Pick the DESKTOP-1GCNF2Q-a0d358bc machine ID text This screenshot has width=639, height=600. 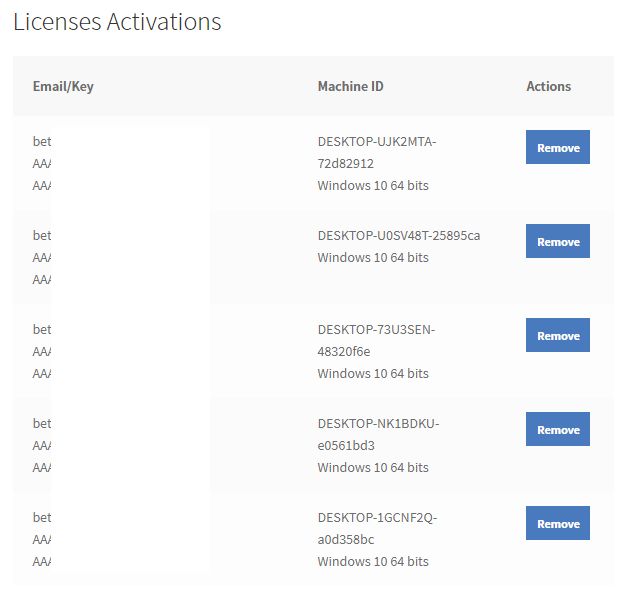(x=377, y=528)
